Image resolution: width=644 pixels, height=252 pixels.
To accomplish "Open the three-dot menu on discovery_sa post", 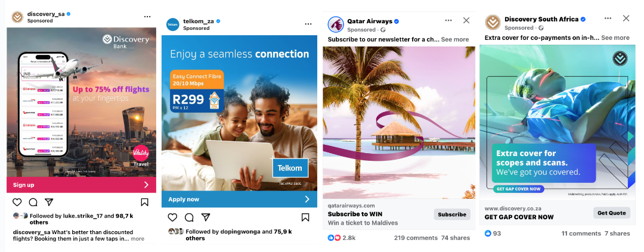I will click(x=147, y=17).
